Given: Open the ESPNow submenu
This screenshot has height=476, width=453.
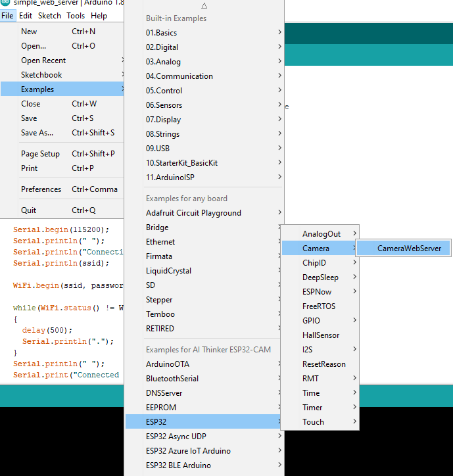Looking at the screenshot, I should 320,292.
